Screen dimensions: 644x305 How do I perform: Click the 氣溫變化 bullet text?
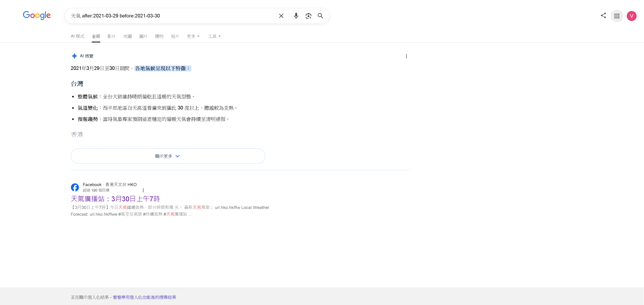158,108
